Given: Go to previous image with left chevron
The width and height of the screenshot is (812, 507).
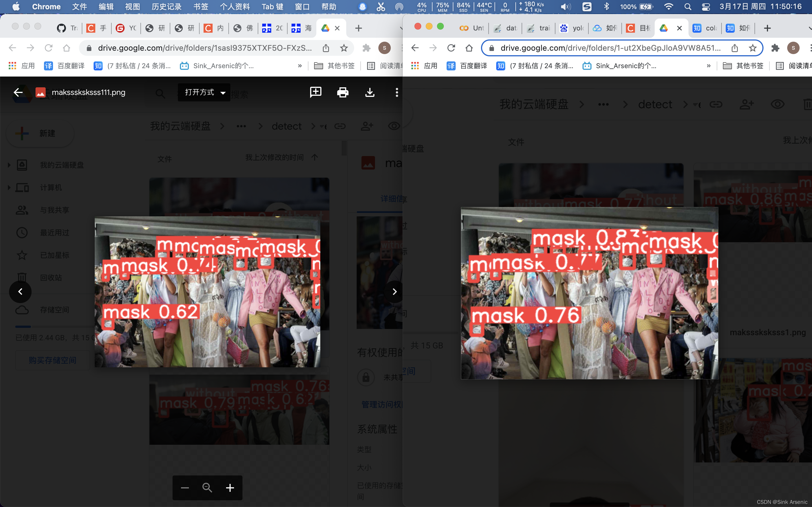Looking at the screenshot, I should click(20, 292).
